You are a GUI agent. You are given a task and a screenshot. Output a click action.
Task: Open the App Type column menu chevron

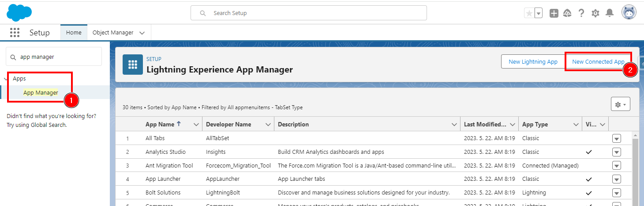(576, 125)
